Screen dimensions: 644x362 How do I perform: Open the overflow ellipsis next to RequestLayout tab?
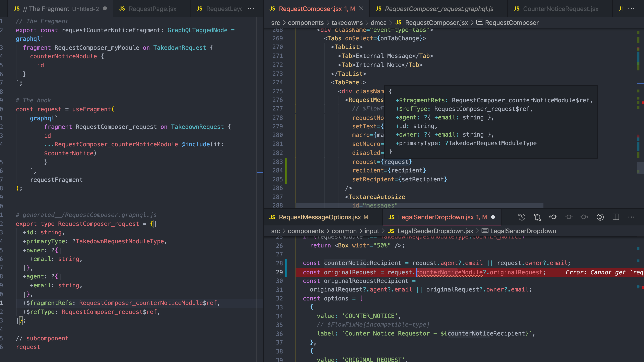[251, 9]
